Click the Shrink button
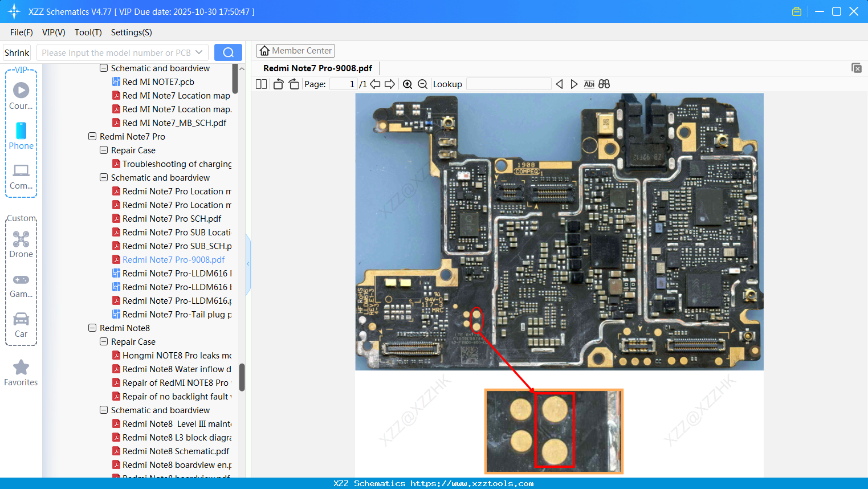The height and width of the screenshot is (489, 868). [17, 52]
